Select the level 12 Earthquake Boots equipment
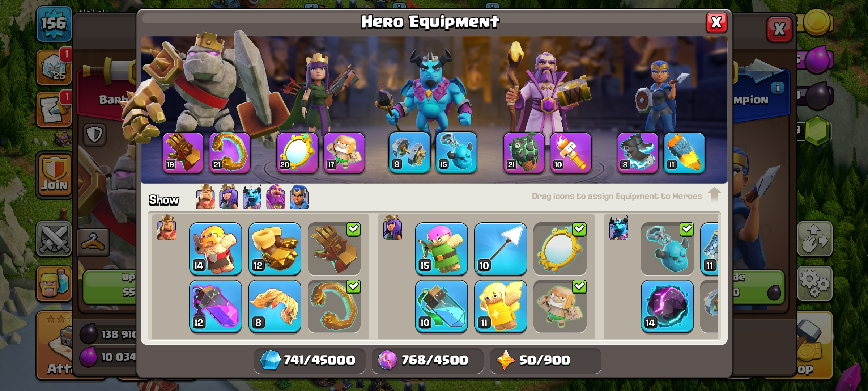 click(275, 249)
